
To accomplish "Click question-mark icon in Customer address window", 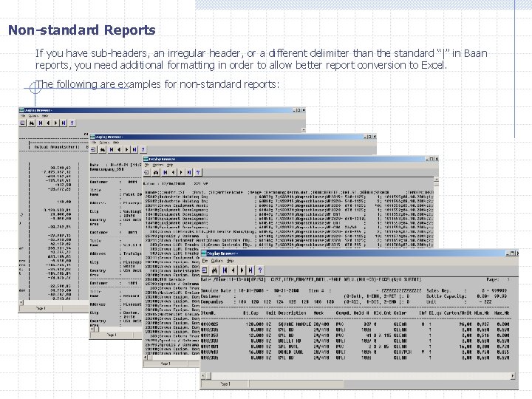I will (143, 149).
